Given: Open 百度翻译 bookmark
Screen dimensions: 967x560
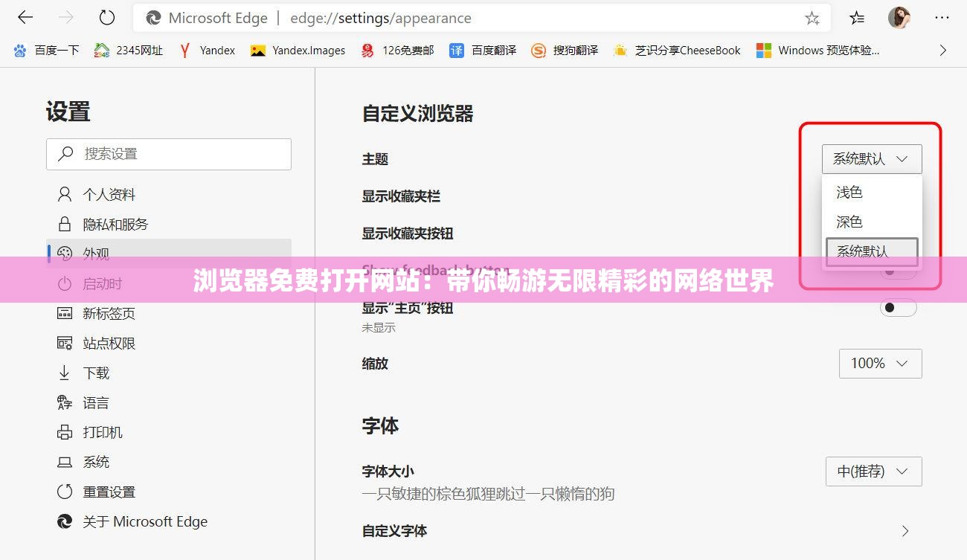Looking at the screenshot, I should pos(483,51).
